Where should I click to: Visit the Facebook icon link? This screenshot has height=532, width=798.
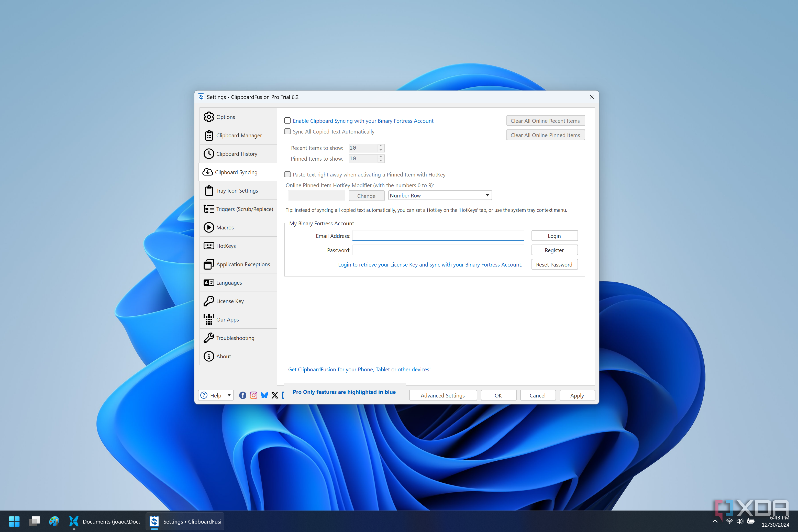click(242, 395)
